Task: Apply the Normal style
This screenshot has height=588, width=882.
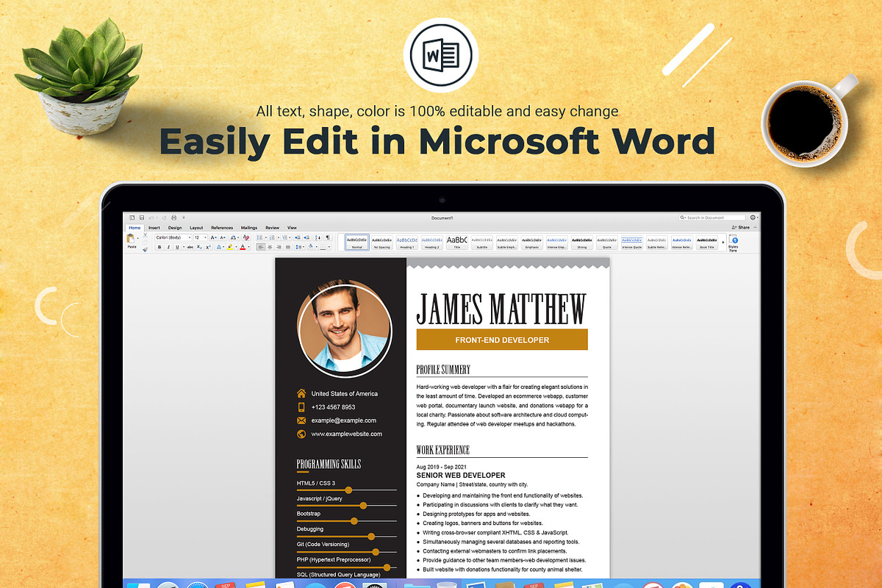Action: pyautogui.click(x=357, y=243)
